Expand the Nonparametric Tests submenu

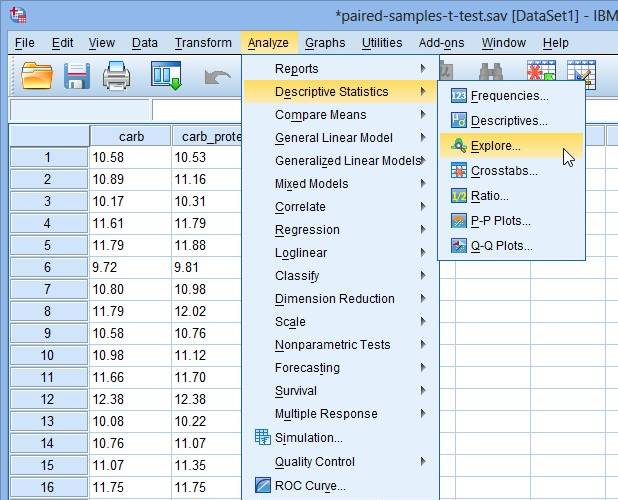tap(332, 345)
